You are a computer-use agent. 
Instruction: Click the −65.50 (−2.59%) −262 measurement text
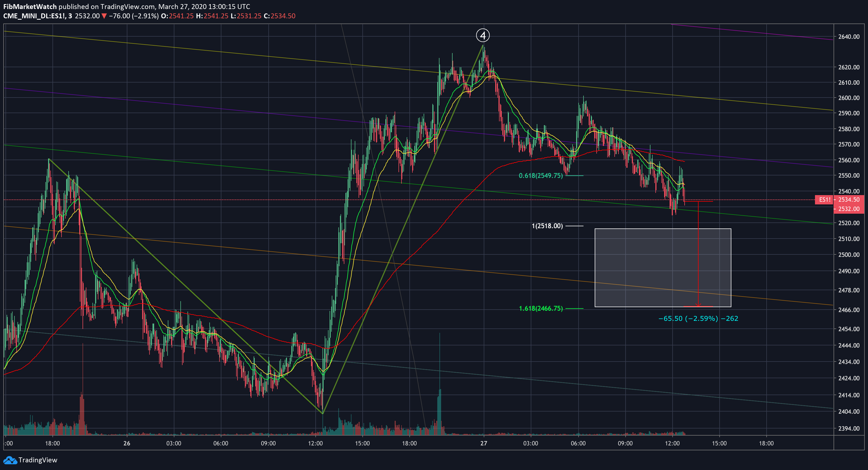tap(698, 318)
